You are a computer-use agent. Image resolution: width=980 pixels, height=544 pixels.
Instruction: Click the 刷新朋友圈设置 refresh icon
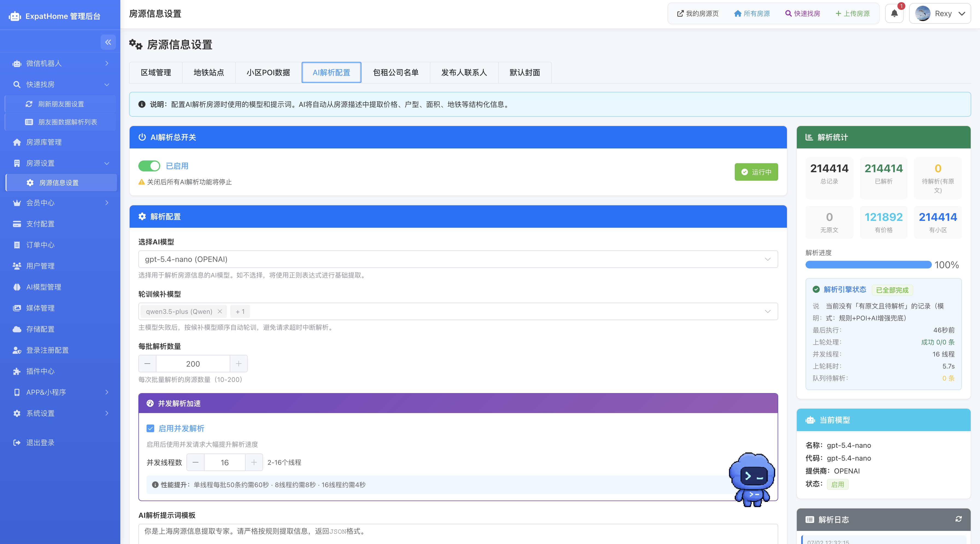29,104
